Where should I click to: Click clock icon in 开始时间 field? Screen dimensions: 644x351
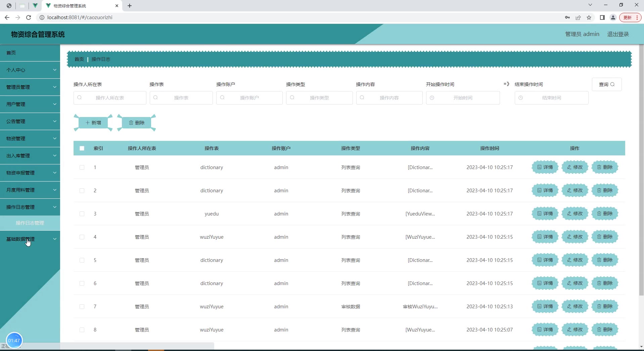tap(432, 98)
